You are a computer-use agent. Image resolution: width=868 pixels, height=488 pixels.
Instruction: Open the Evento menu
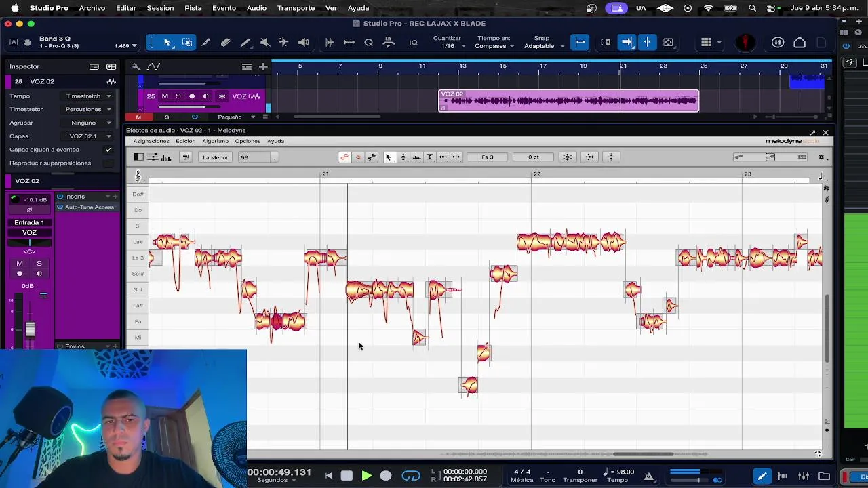coord(224,8)
